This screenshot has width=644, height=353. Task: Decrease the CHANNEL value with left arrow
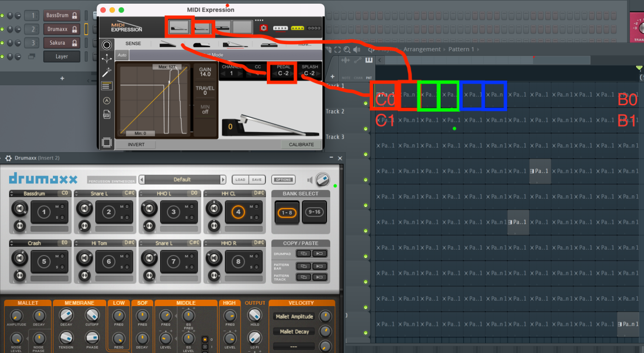tap(223, 74)
